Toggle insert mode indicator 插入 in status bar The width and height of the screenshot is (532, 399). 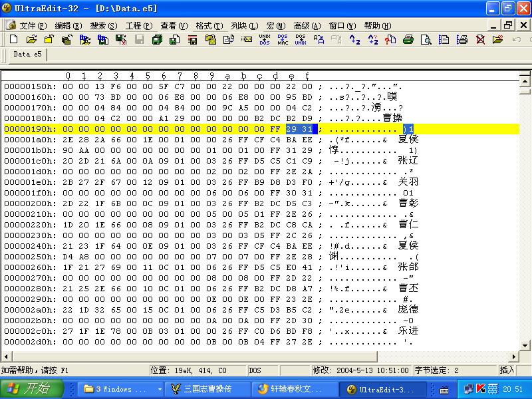tap(507, 370)
